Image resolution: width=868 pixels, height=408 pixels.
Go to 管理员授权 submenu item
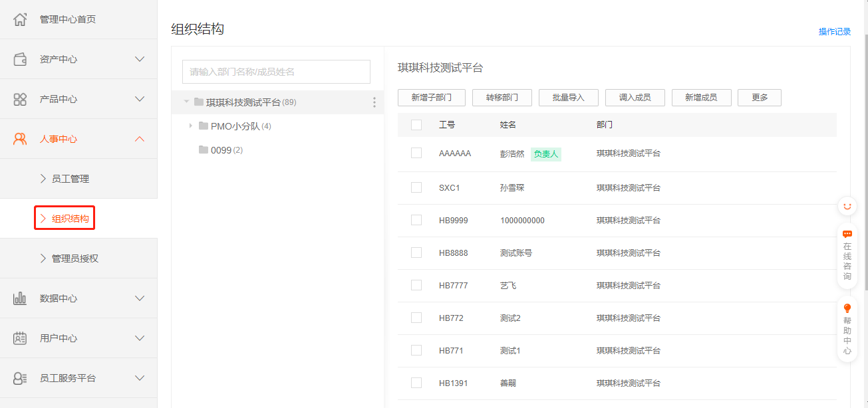coord(74,258)
